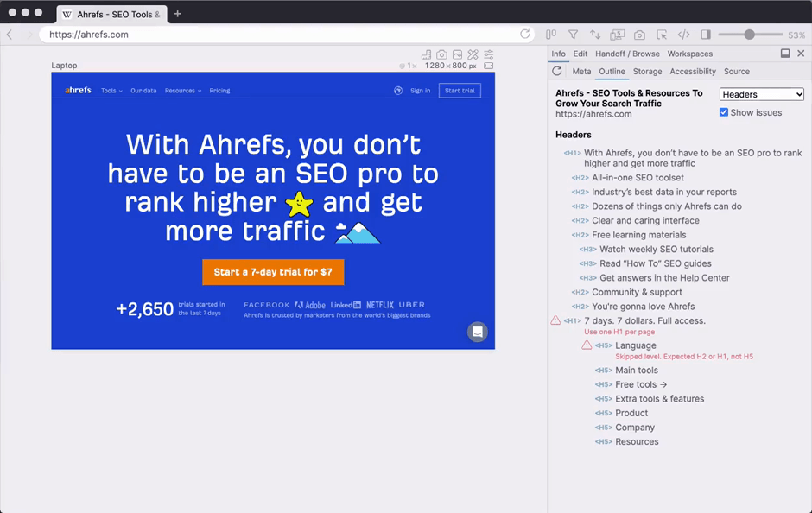Open pane breakpoints stairs icon
812x513 pixels.
click(426, 54)
